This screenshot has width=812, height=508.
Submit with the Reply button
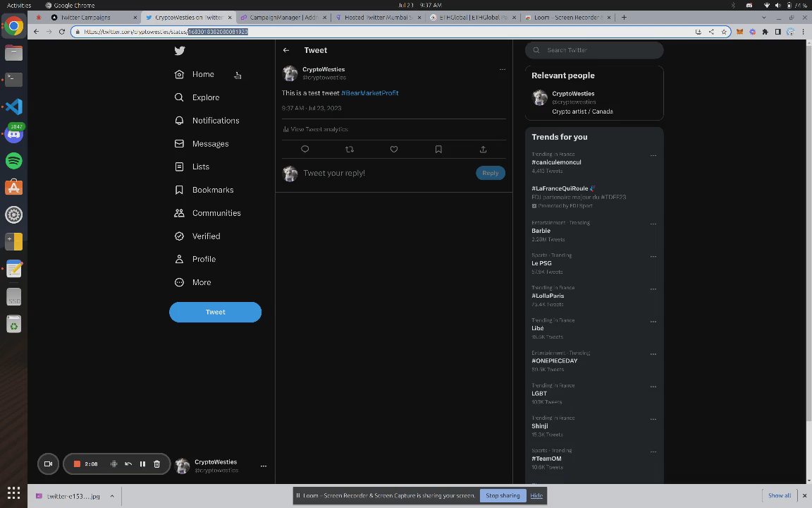click(x=491, y=173)
